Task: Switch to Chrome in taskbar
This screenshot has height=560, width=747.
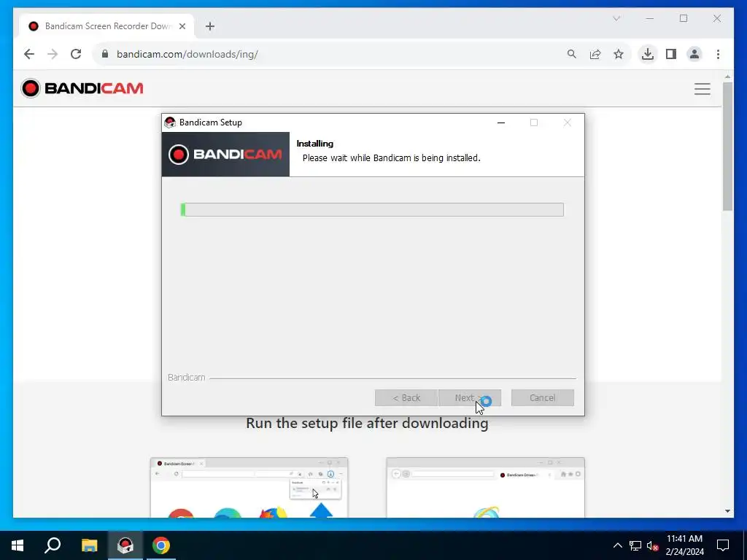Action: pos(161,545)
